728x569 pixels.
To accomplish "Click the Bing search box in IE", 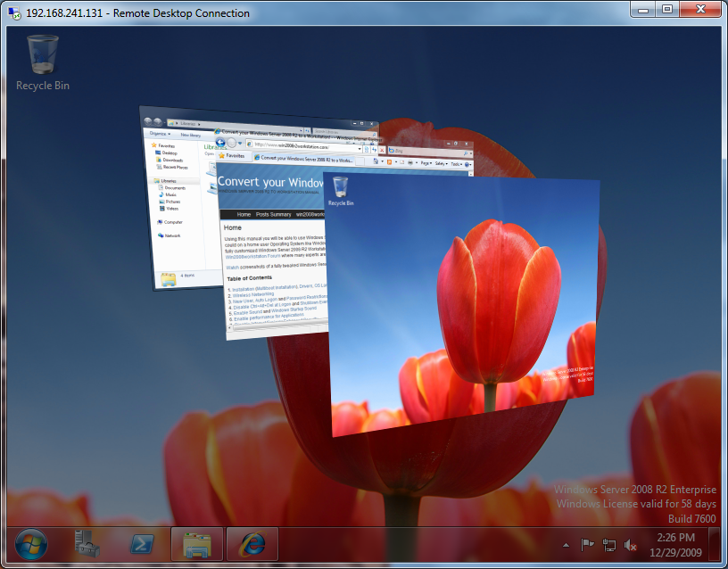I will (x=427, y=152).
